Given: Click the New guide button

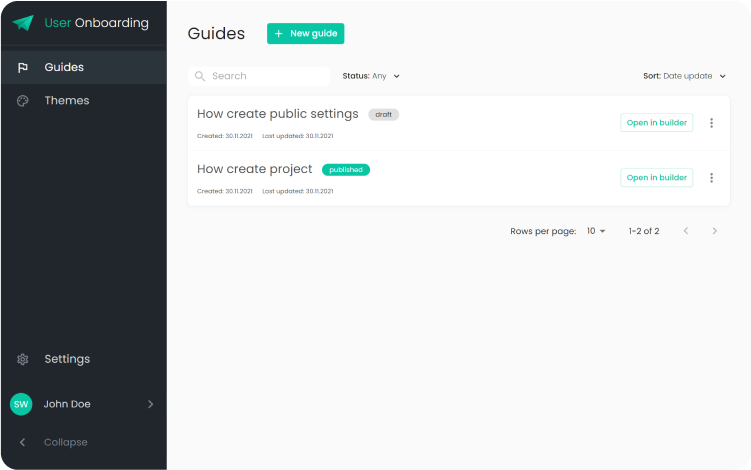Looking at the screenshot, I should tap(305, 34).
